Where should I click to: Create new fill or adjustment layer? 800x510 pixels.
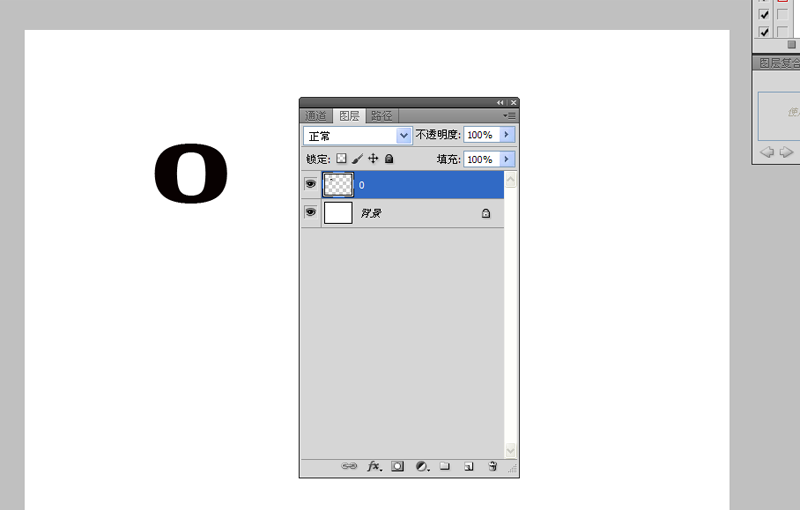tap(422, 466)
